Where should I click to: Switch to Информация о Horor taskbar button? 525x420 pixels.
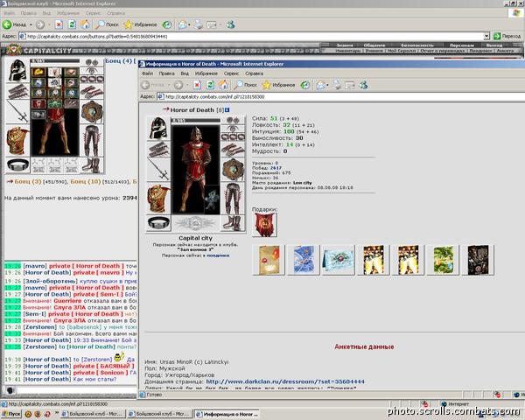(227, 414)
